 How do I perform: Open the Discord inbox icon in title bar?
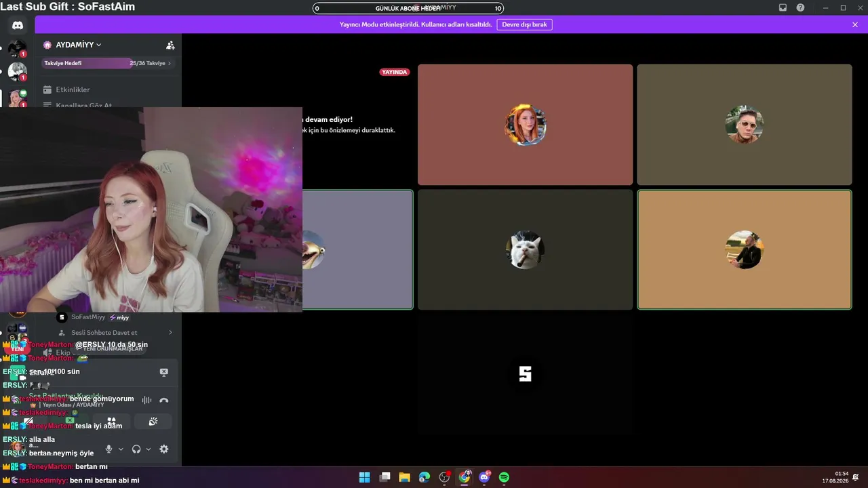point(783,7)
